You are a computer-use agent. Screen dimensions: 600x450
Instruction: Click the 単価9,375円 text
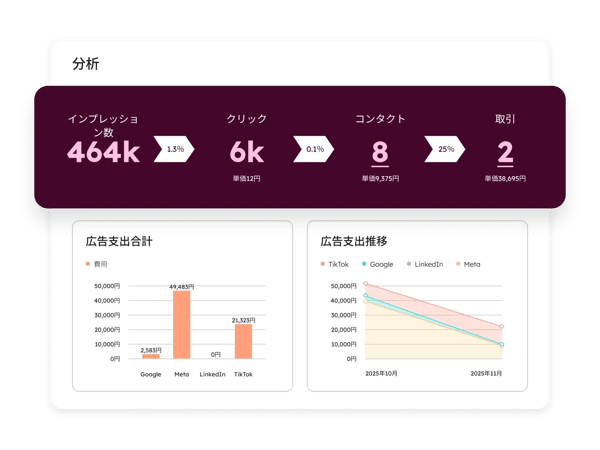(x=380, y=178)
